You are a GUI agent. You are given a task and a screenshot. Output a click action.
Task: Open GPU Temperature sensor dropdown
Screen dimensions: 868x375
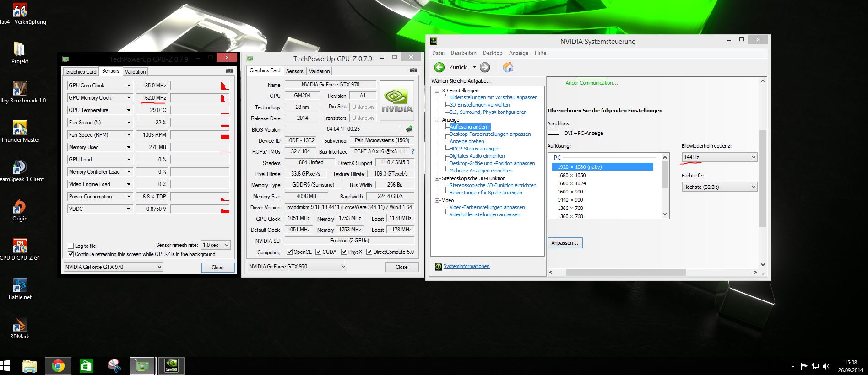tap(129, 110)
